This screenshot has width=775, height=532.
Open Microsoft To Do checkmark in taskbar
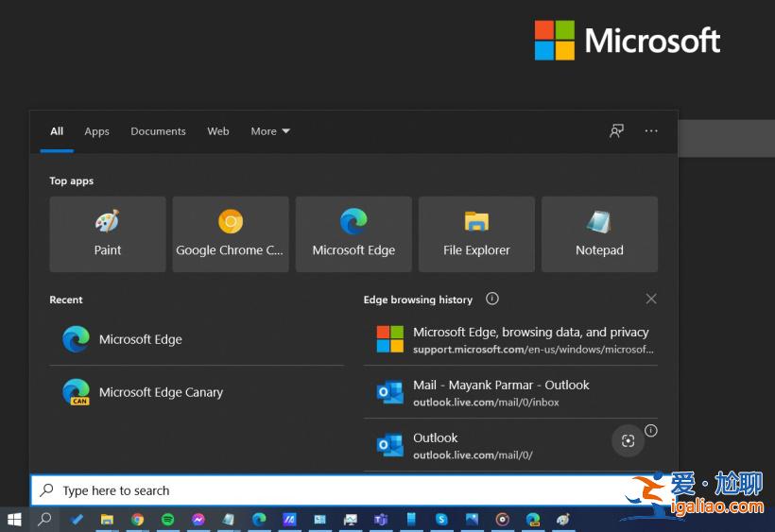[x=77, y=519]
